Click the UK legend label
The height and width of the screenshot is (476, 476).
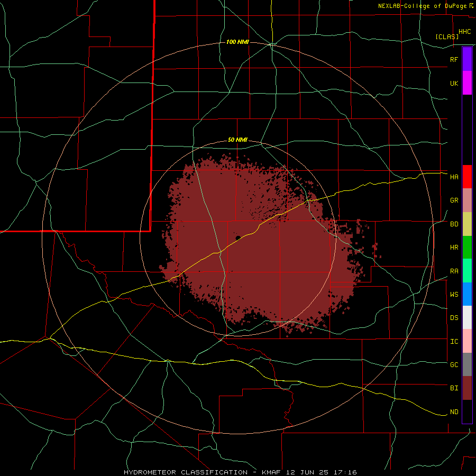click(x=454, y=83)
